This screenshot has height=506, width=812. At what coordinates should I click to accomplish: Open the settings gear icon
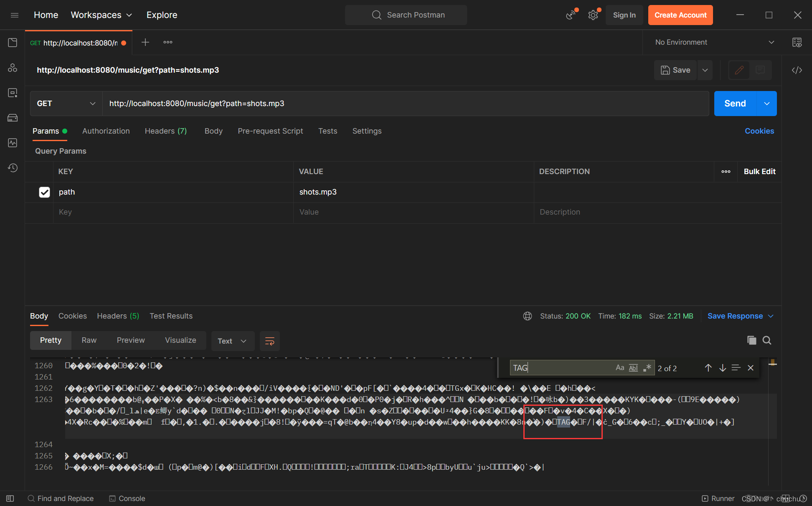pos(593,15)
